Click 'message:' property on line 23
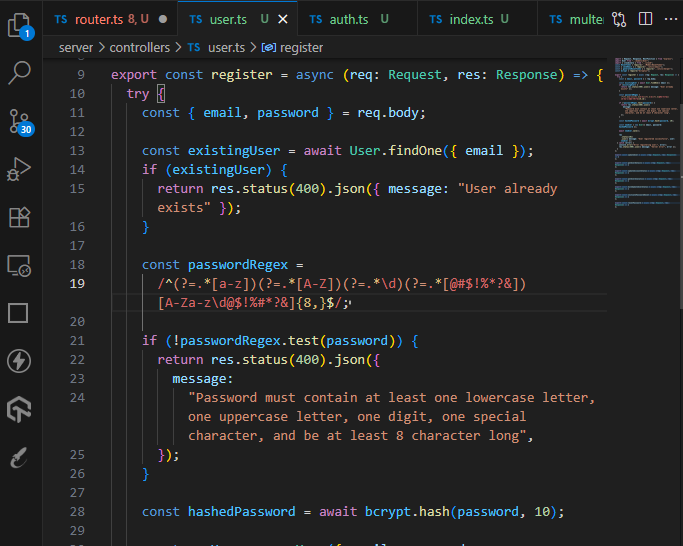 (x=203, y=379)
